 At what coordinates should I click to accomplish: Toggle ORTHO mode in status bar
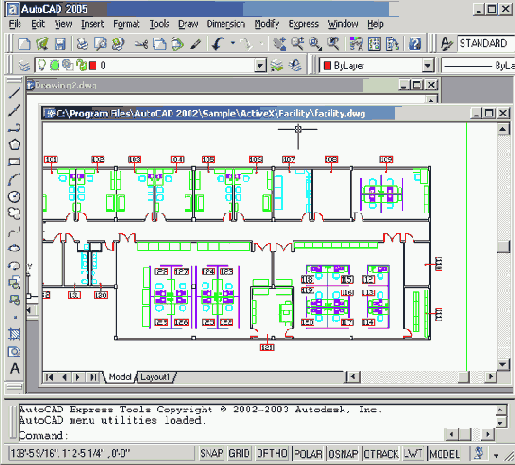[272, 454]
